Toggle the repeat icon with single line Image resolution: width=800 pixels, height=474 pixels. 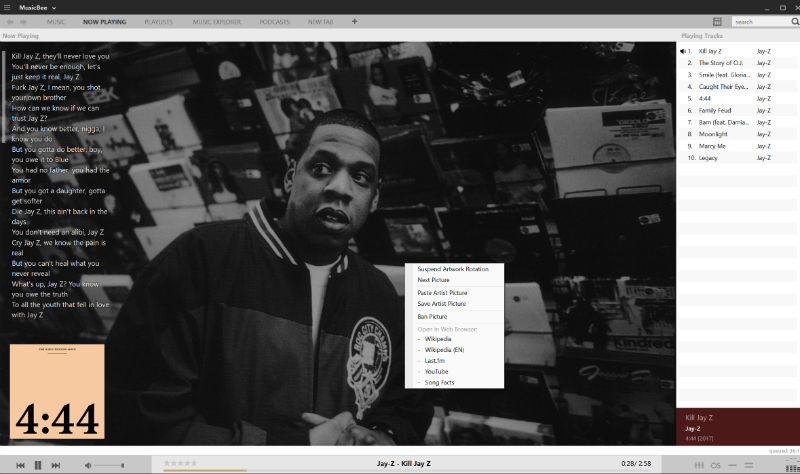click(x=733, y=465)
